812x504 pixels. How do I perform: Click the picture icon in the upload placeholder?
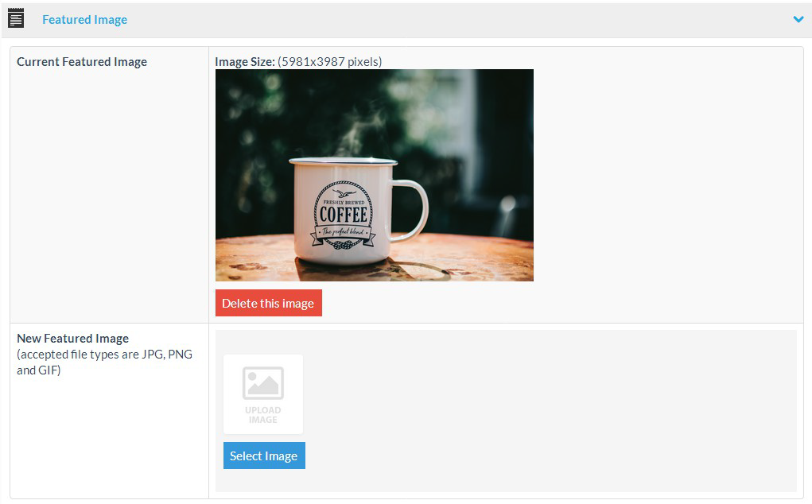tap(262, 382)
